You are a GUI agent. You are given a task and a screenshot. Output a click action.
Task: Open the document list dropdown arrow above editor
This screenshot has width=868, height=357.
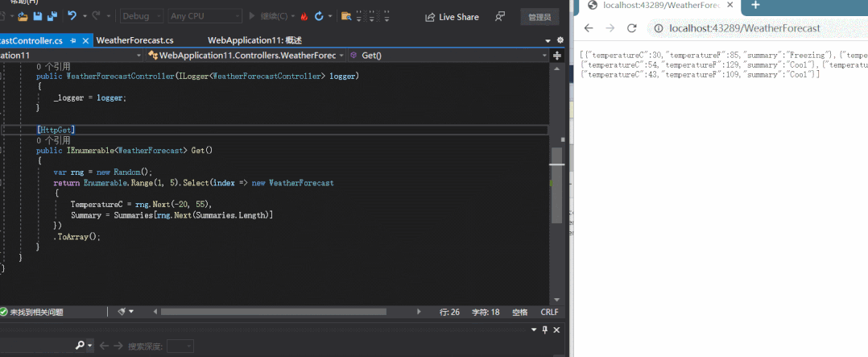pos(548,40)
